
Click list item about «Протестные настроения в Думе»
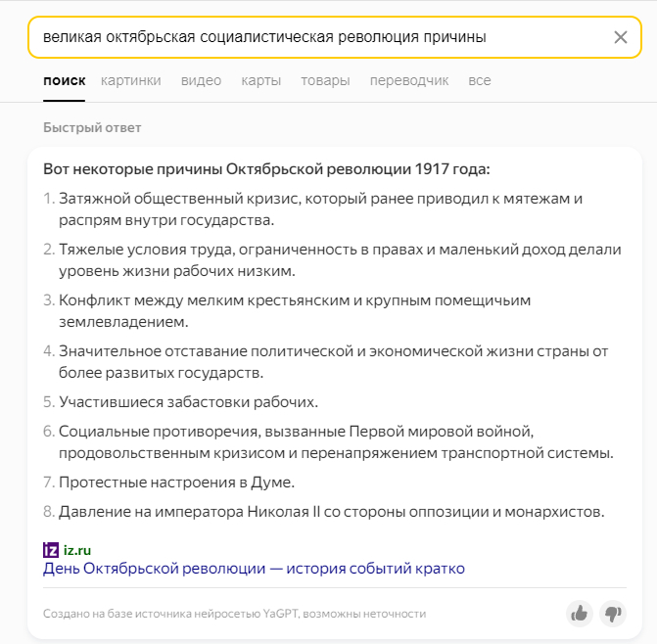coord(176,482)
